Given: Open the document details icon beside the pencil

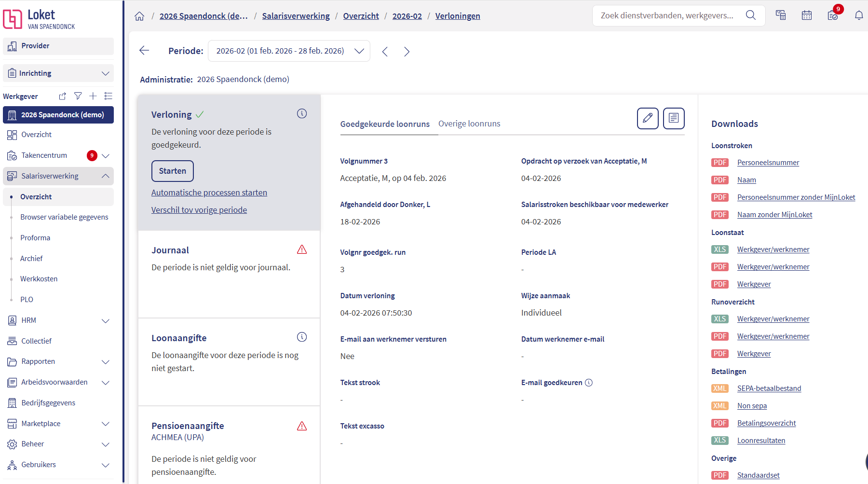Looking at the screenshot, I should pyautogui.click(x=674, y=118).
